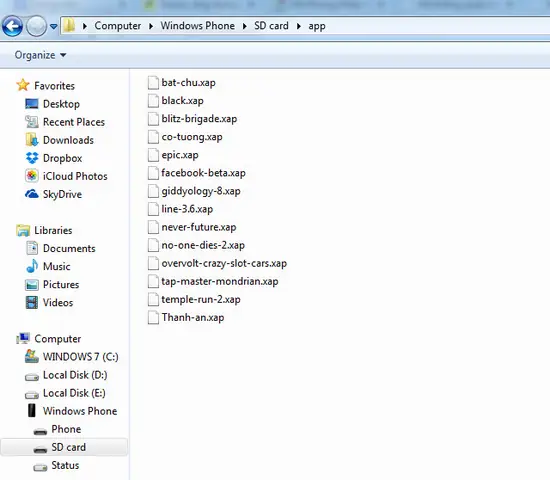Click the iCloud Photos icon
This screenshot has width=550, height=480.
coord(32,176)
